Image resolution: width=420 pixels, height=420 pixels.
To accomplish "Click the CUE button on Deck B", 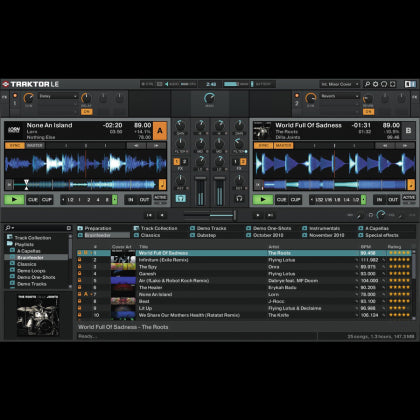I will pos(281,200).
